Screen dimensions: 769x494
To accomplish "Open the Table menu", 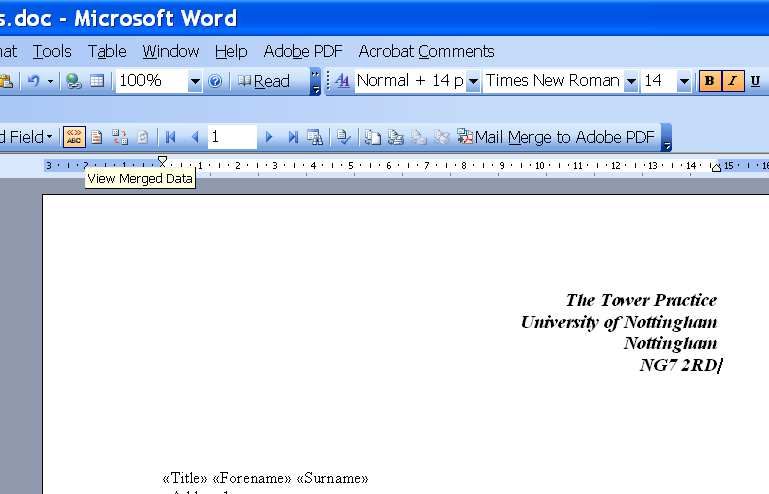I will click(107, 52).
